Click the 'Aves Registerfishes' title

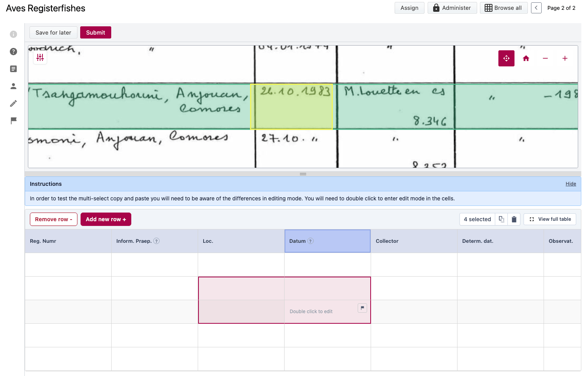coord(46,8)
